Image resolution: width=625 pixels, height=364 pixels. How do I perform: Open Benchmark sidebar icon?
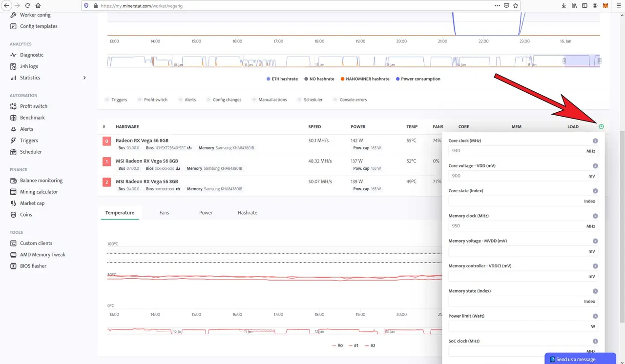point(14,118)
